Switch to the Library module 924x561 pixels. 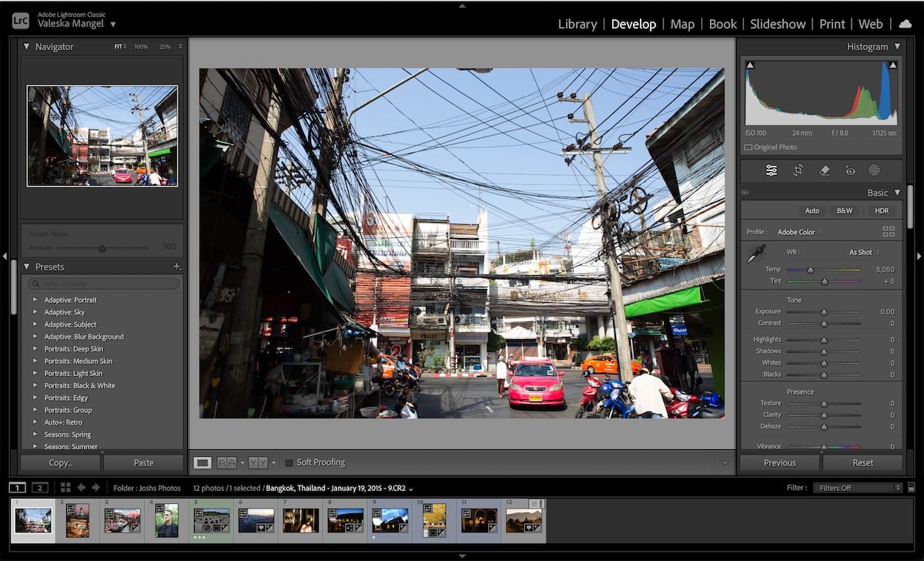click(577, 24)
